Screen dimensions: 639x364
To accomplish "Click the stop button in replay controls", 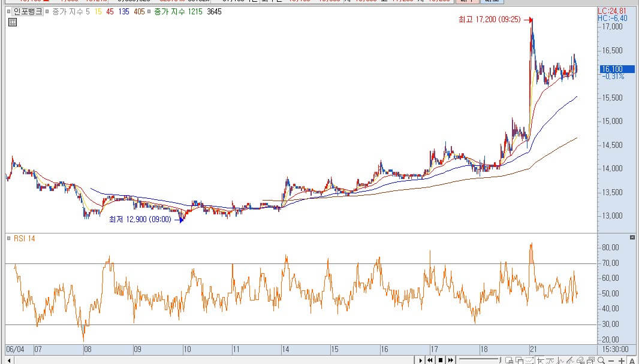I will (x=441, y=360).
